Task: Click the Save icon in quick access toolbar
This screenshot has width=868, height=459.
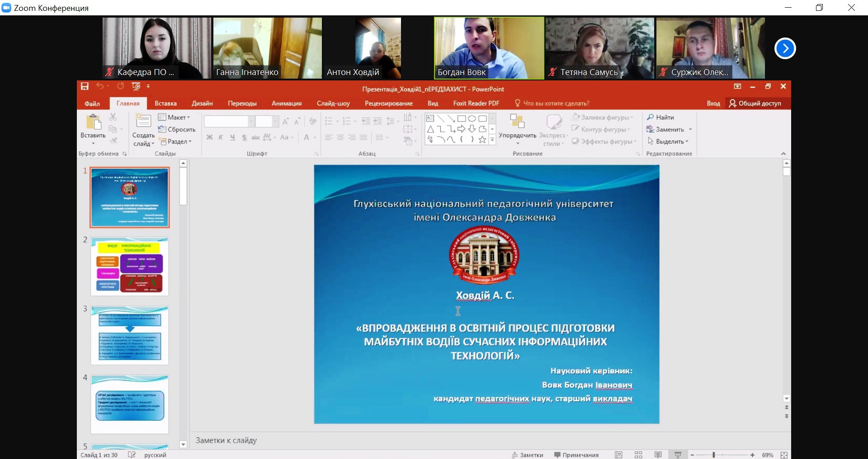Action: pos(85,86)
